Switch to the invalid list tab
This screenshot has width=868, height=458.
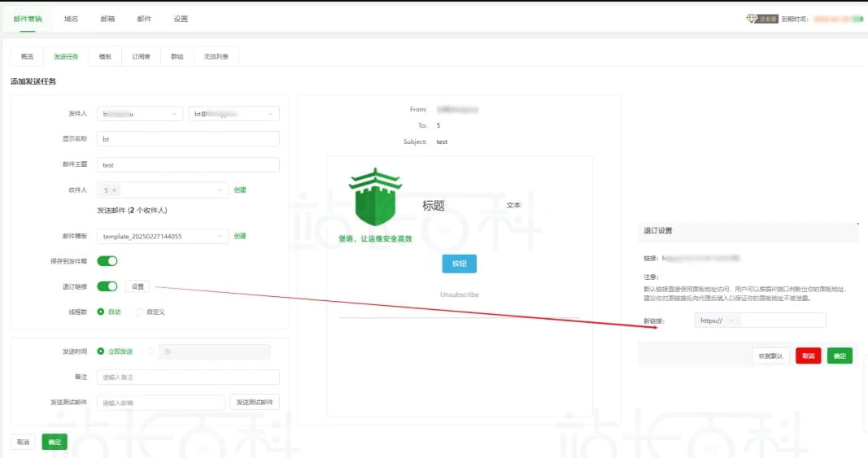click(216, 57)
